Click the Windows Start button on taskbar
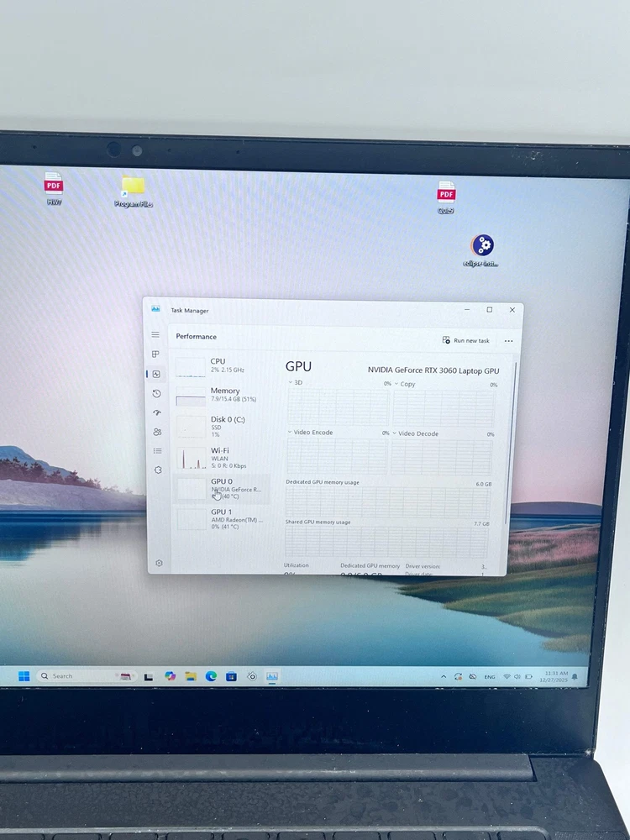 24,676
